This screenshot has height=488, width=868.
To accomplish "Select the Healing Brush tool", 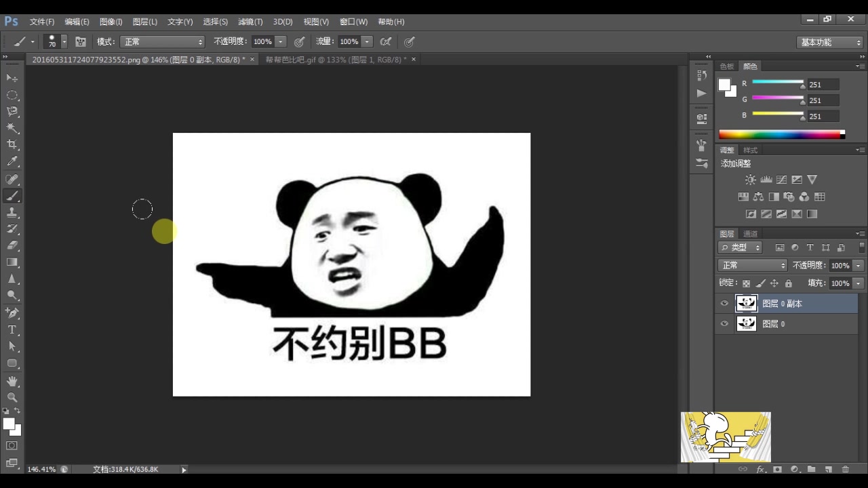I will click(12, 179).
